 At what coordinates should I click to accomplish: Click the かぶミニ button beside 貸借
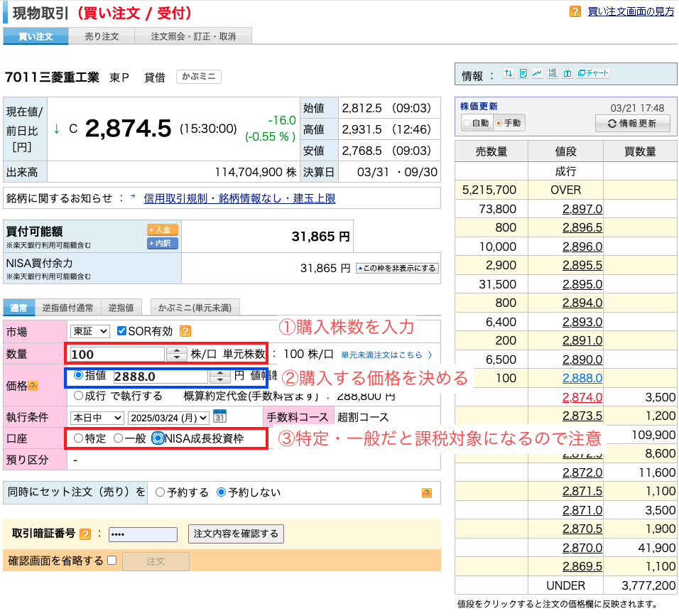(199, 77)
